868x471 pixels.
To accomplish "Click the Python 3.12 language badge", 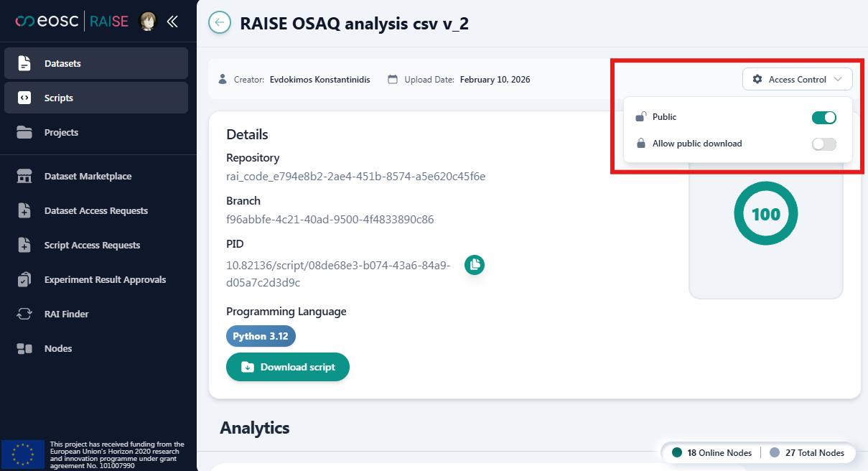I will (x=261, y=336).
